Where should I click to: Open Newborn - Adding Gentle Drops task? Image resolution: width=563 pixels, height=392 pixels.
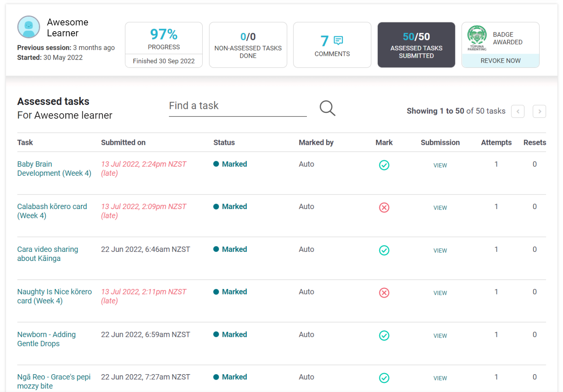(x=46, y=339)
